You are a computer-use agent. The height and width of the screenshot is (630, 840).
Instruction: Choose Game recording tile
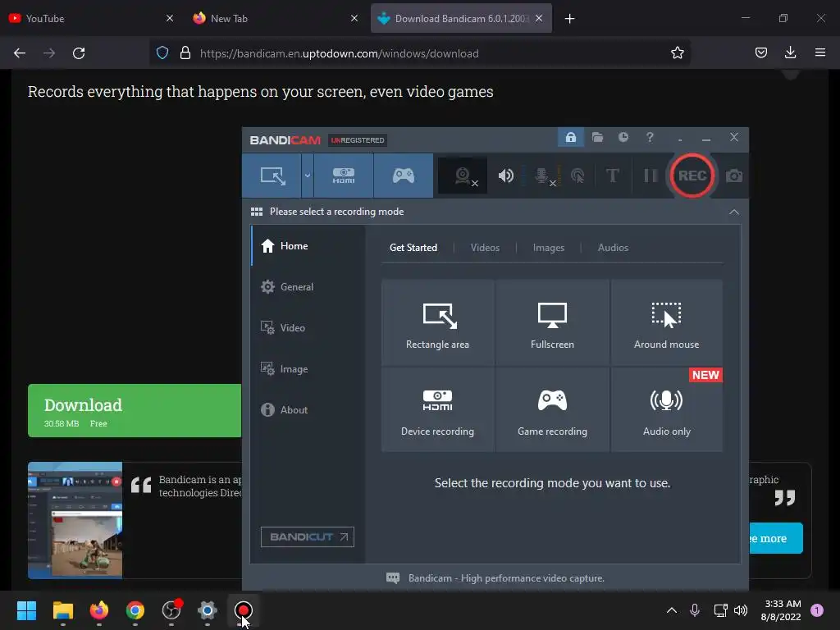552,410
